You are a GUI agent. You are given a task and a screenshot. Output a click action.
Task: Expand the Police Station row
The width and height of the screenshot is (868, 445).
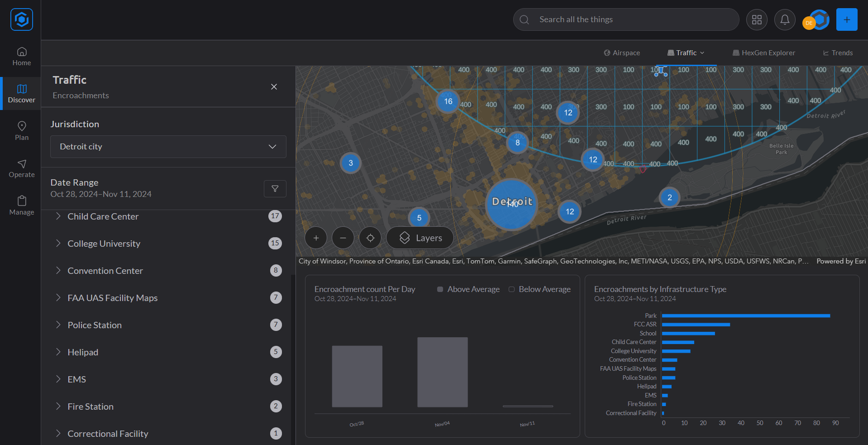coord(58,325)
